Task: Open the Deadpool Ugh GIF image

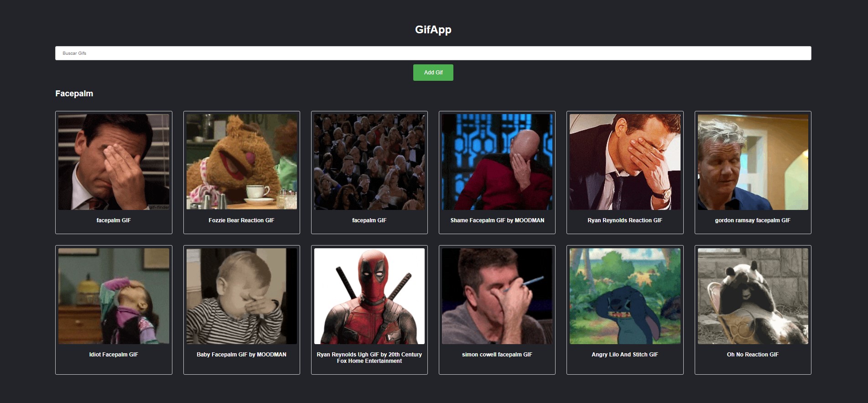Action: click(x=369, y=296)
